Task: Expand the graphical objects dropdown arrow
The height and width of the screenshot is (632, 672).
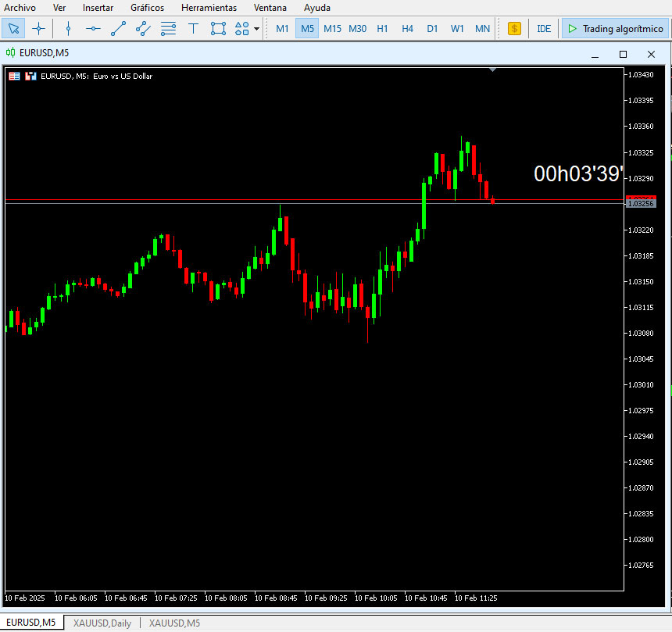Action: (257, 29)
